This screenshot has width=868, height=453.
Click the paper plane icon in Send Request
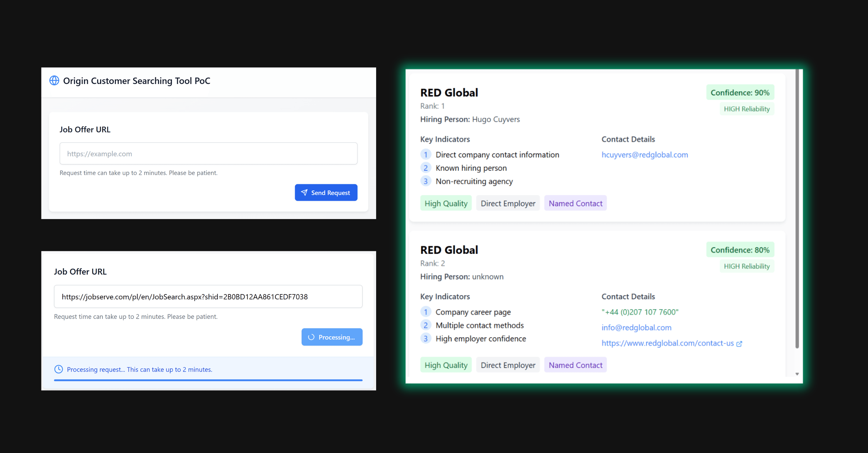tap(304, 193)
